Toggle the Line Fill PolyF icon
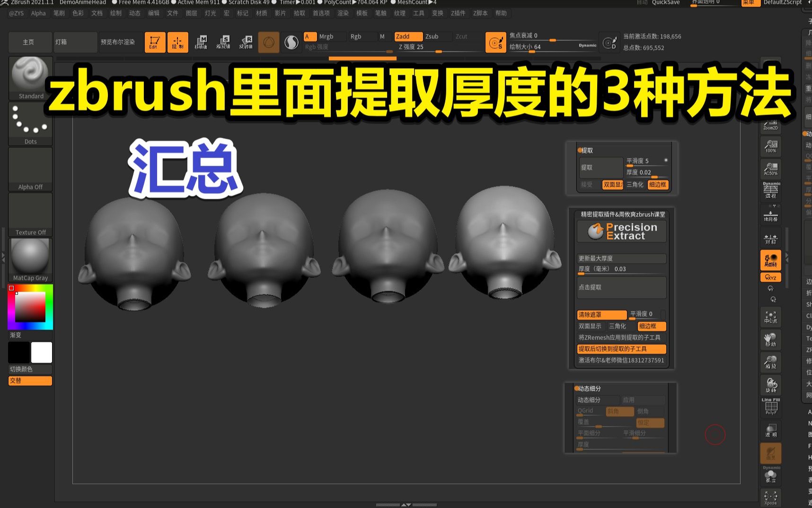Viewport: 812px width, 508px height. pos(771,407)
